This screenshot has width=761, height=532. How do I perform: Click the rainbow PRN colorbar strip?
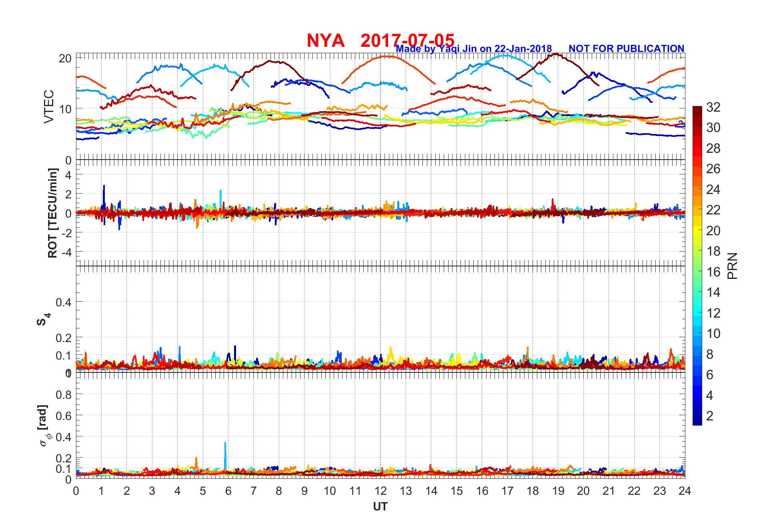(697, 266)
